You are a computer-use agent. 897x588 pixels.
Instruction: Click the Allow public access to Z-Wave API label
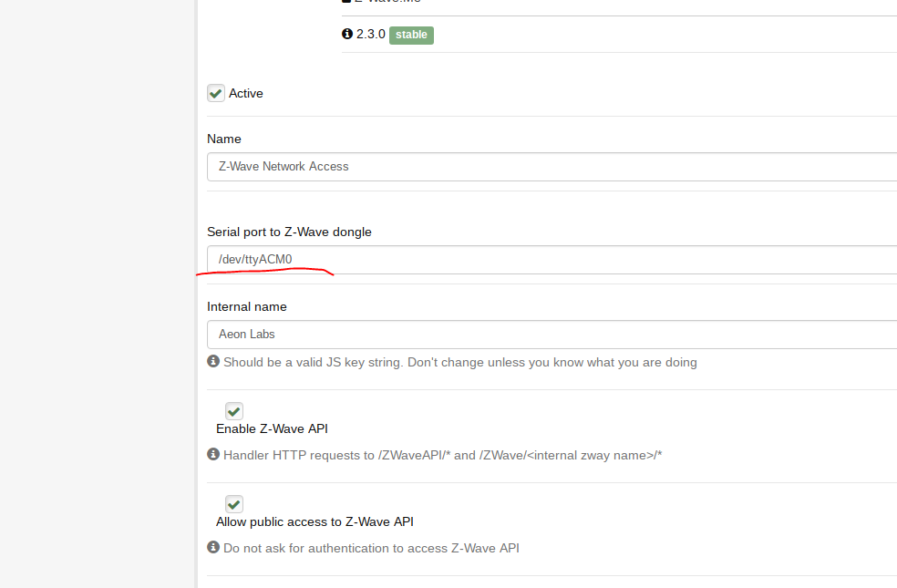pos(314,521)
